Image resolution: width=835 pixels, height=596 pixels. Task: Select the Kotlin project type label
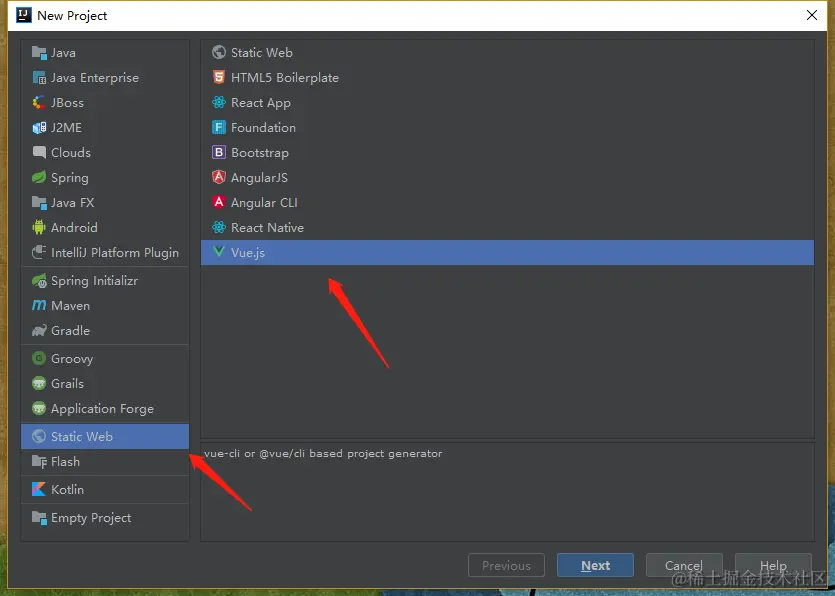pos(67,489)
